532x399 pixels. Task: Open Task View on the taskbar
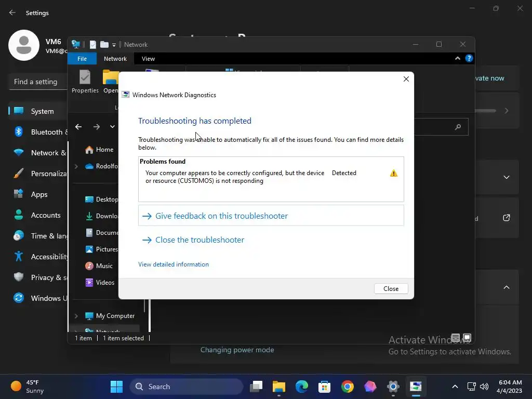[x=256, y=387]
